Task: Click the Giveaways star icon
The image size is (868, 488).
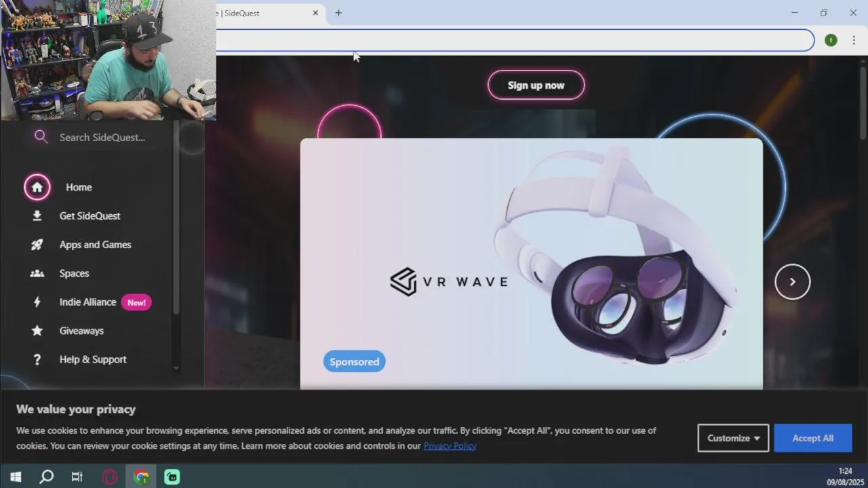Action: [37, 331]
